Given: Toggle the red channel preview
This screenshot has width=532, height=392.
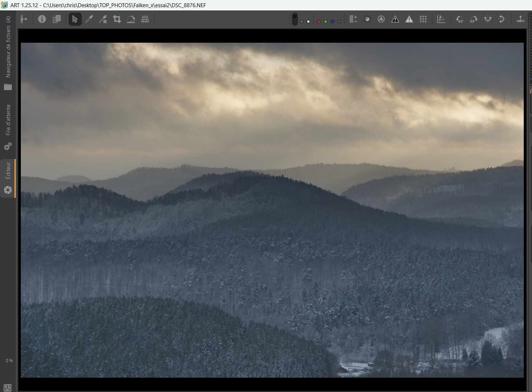Looking at the screenshot, I should point(318,22).
